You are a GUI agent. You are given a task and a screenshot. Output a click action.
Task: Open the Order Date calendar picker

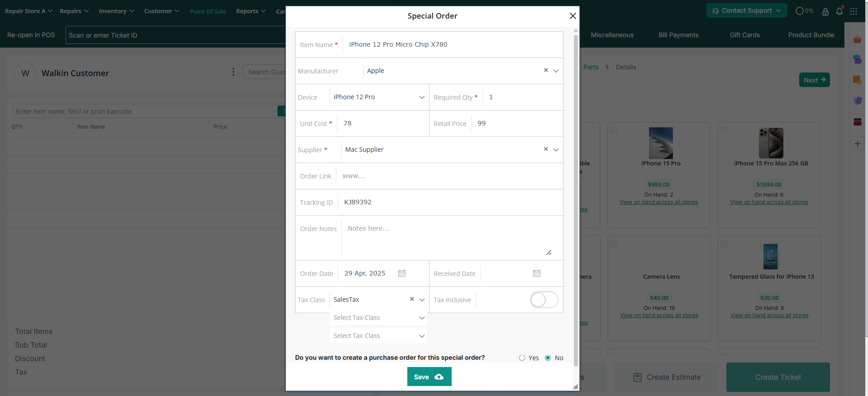(x=402, y=273)
